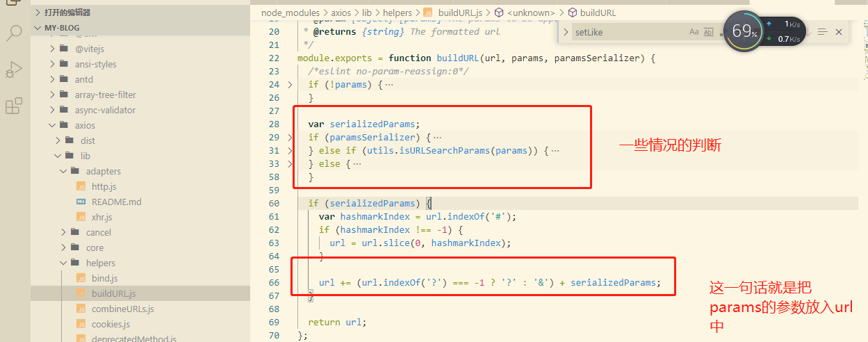This screenshot has width=868, height=342.
Task: Toggle Find in Selection icon
Action: coord(823,32)
